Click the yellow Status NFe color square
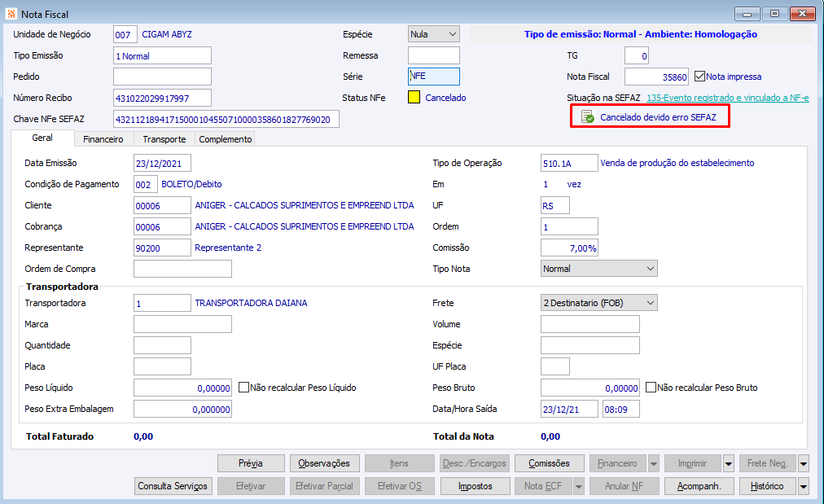The image size is (824, 504). click(414, 97)
